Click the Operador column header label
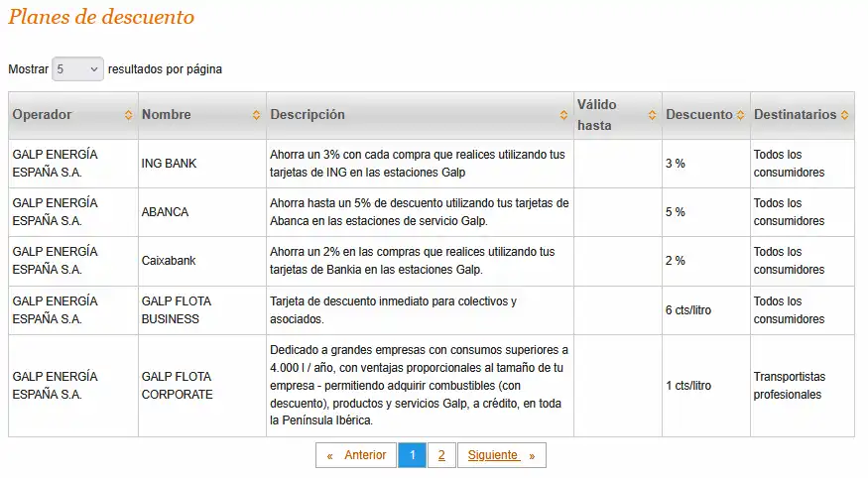Image resolution: width=868 pixels, height=478 pixels. tap(42, 114)
